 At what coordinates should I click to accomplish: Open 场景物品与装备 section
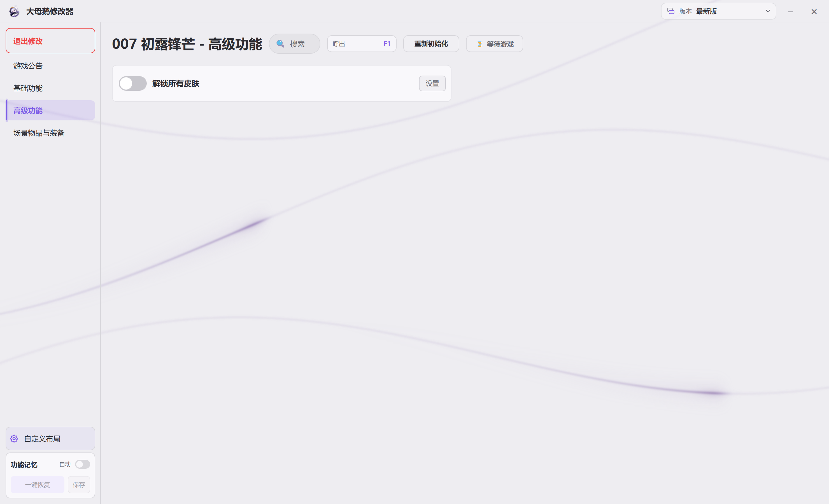50,133
